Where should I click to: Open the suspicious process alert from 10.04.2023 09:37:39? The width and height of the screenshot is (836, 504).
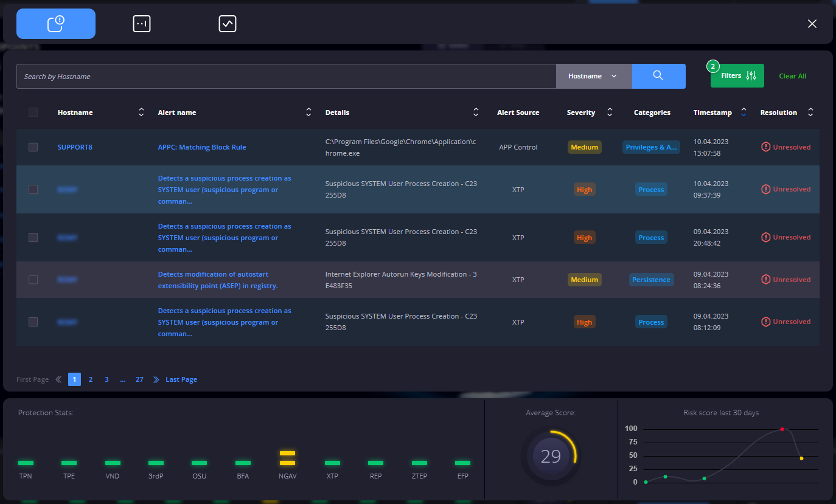point(225,190)
